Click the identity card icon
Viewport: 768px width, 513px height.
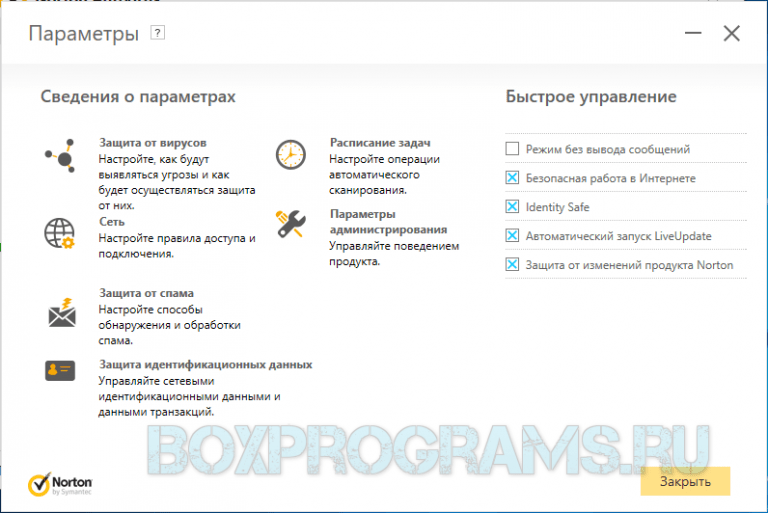tap(60, 370)
